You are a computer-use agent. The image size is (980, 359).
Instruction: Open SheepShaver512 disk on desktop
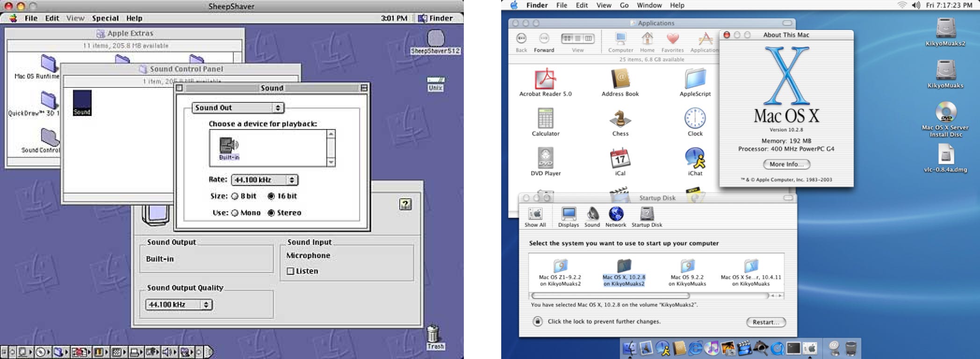point(436,42)
